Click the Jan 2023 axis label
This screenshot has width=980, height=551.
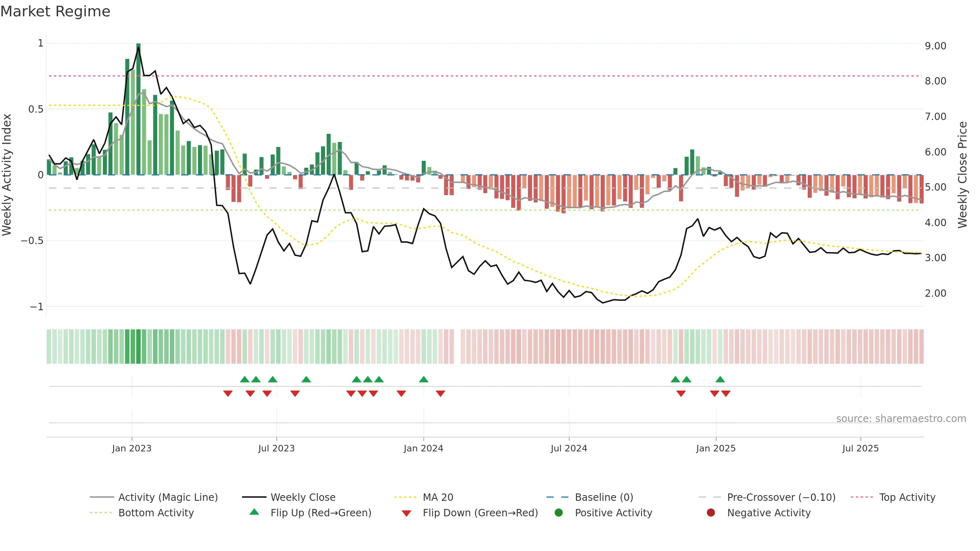point(132,448)
